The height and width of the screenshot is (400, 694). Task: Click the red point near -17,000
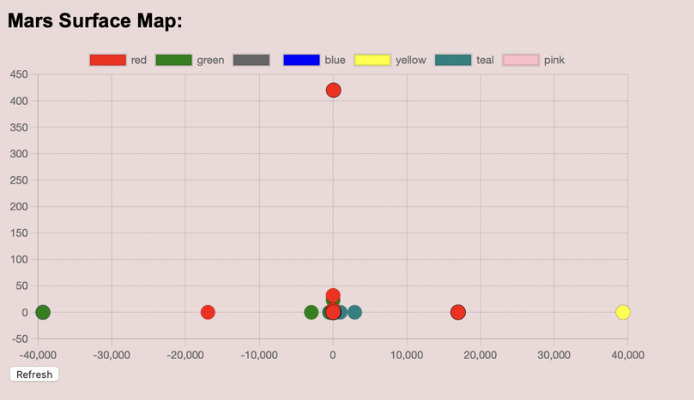pyautogui.click(x=208, y=312)
